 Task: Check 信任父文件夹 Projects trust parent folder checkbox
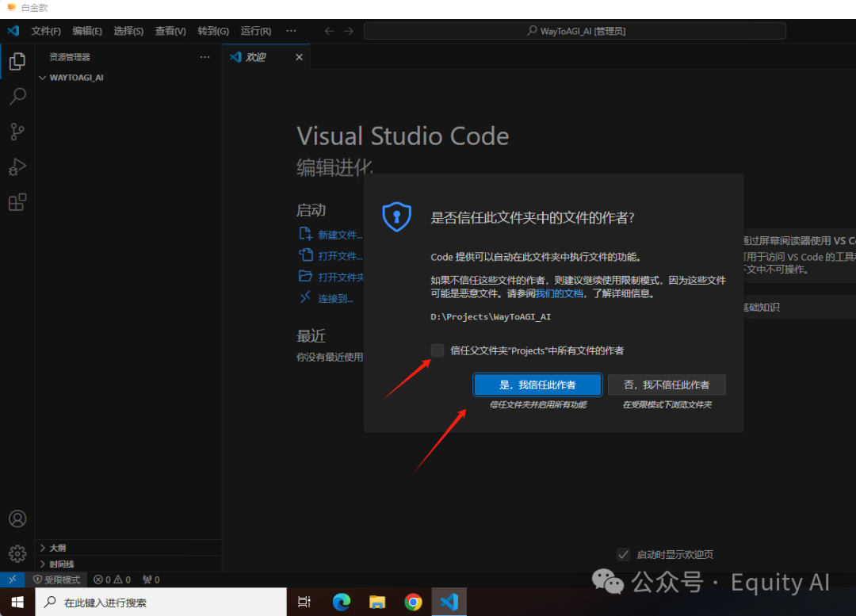click(x=438, y=350)
